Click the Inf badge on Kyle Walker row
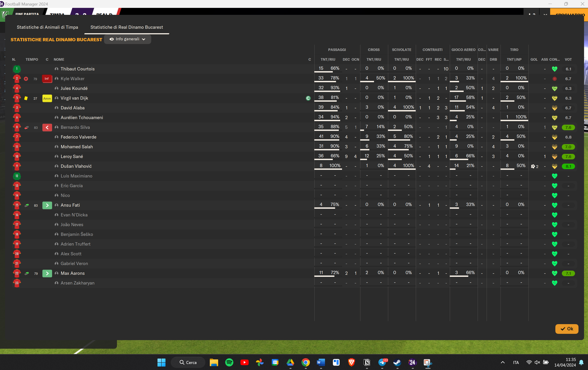This screenshot has width=588, height=370. click(x=47, y=79)
